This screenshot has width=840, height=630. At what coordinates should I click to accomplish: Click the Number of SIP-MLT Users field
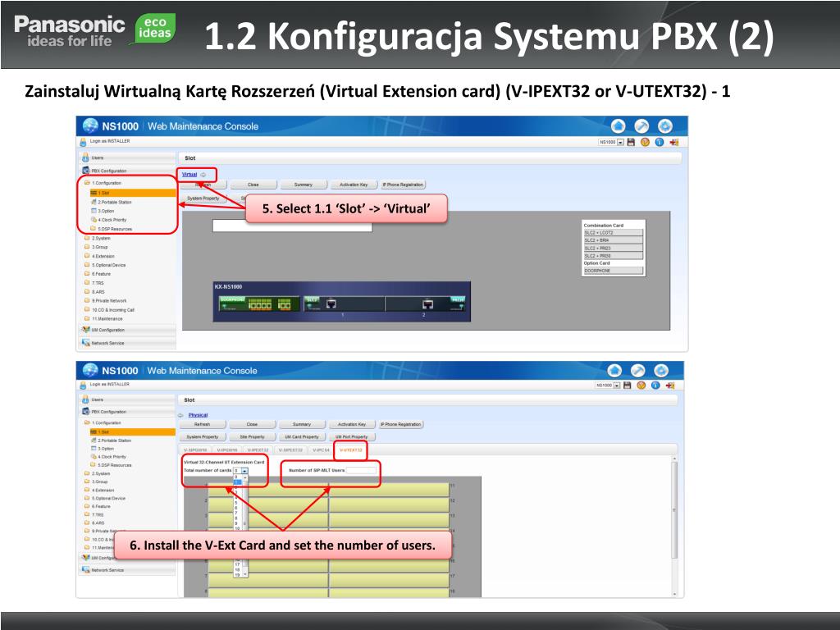click(362, 470)
